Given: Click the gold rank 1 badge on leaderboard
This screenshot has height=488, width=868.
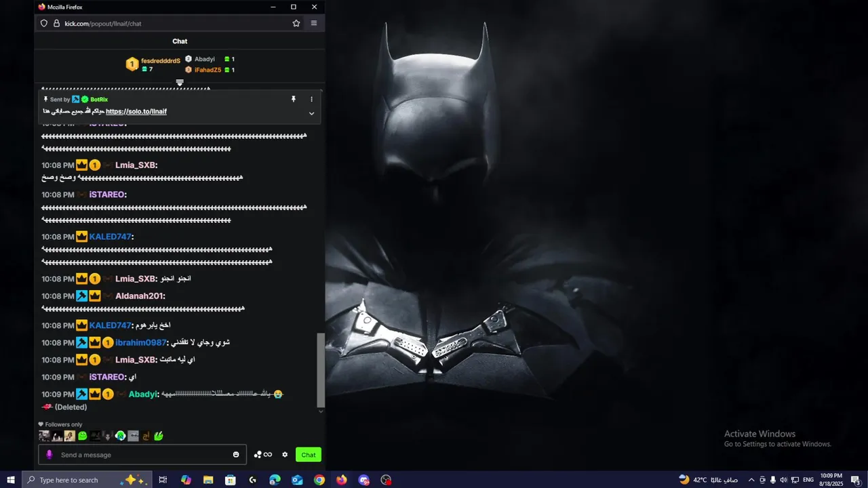Looking at the screenshot, I should point(132,64).
